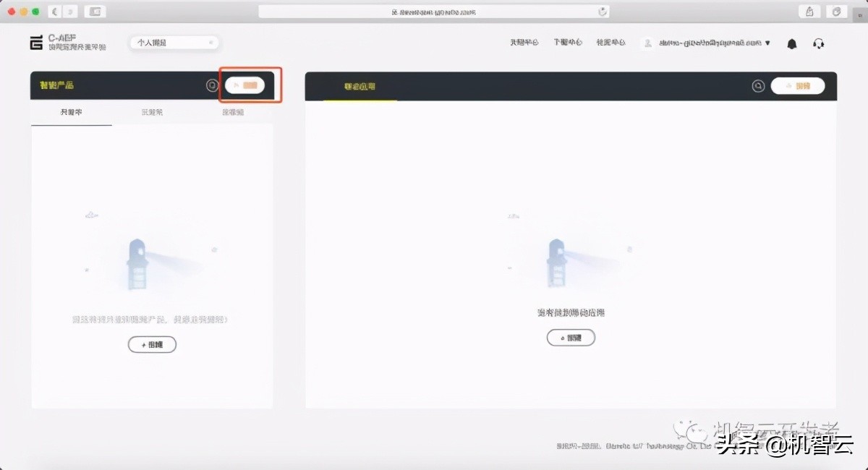
Task: Navigate back using the browser back arrow
Action: click(x=54, y=11)
